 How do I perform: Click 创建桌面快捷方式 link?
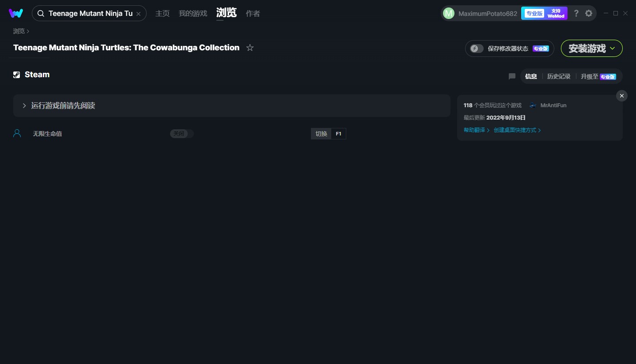tap(517, 130)
